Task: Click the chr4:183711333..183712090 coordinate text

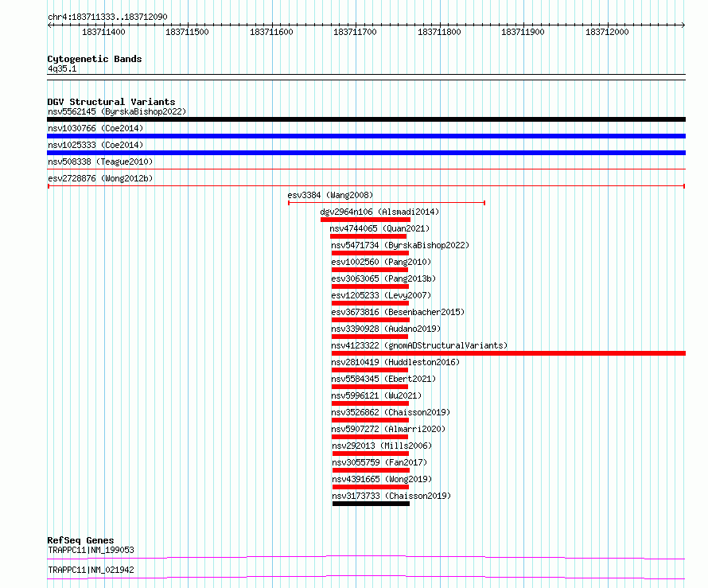Action: [107, 18]
